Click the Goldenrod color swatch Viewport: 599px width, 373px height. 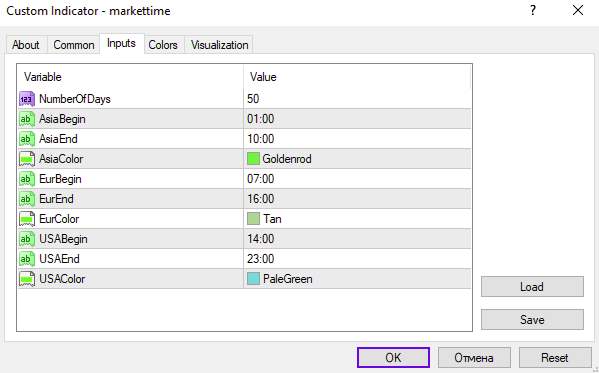click(253, 159)
